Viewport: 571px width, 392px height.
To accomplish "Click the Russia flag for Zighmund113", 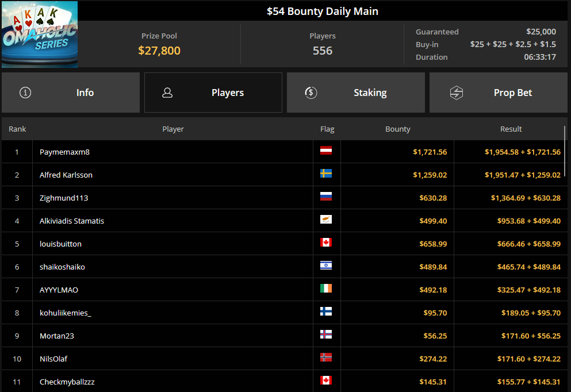I will pos(326,196).
